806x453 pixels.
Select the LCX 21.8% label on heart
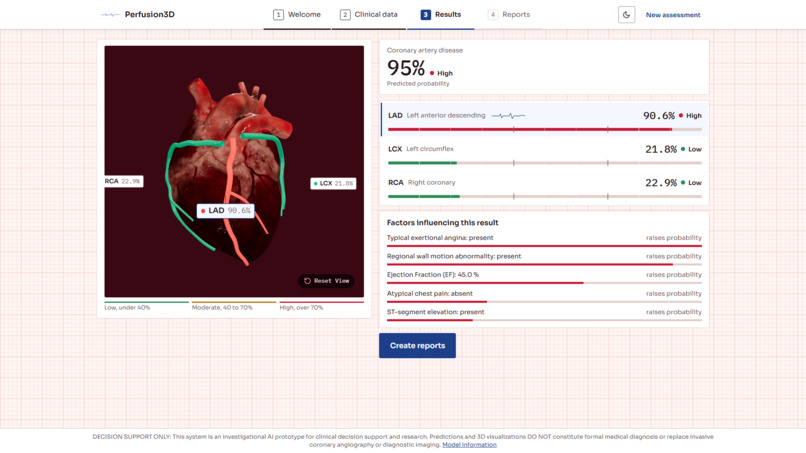333,184
